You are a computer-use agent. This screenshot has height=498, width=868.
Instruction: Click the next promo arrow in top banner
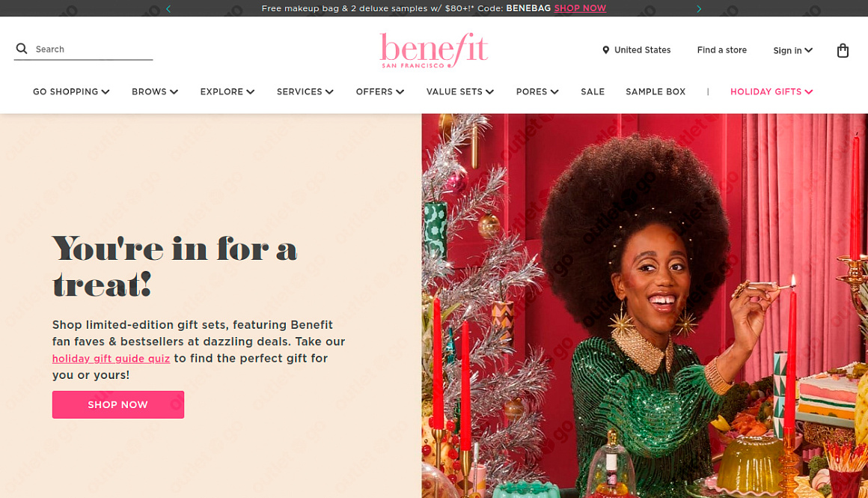coord(699,8)
